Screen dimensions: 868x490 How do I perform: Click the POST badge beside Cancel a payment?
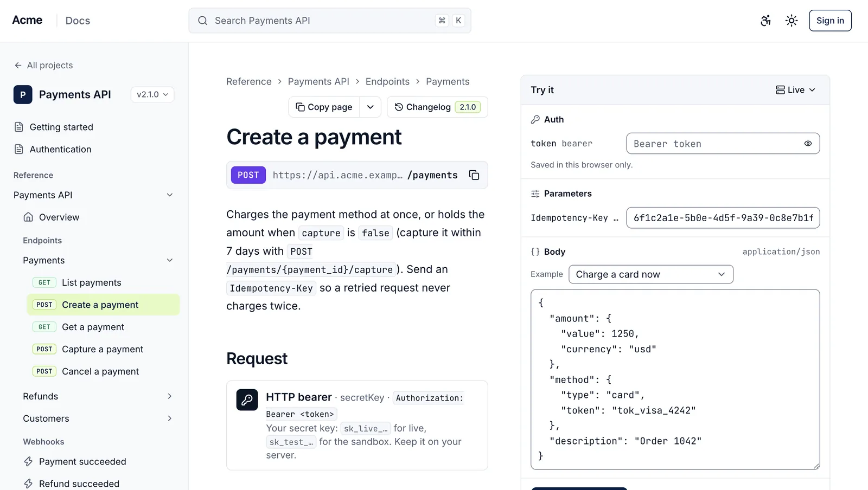pyautogui.click(x=44, y=371)
